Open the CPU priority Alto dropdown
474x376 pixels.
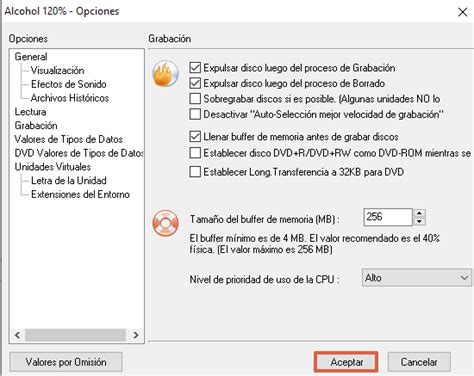pyautogui.click(x=417, y=278)
